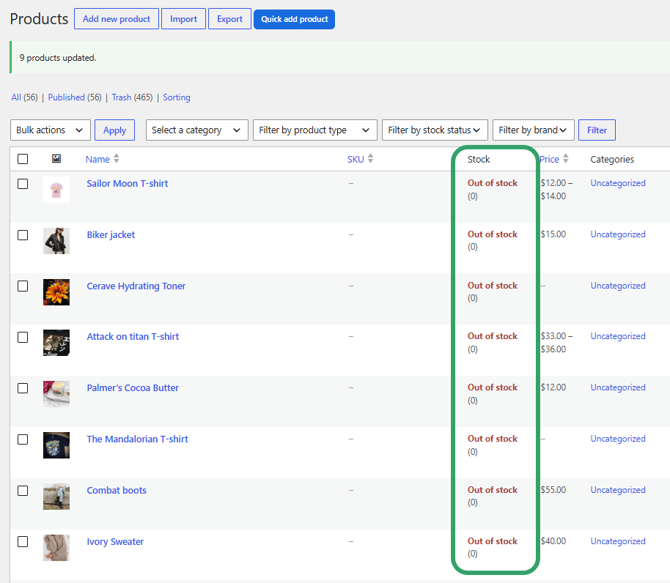Click the Export button
The height and width of the screenshot is (583, 670).
click(x=229, y=19)
